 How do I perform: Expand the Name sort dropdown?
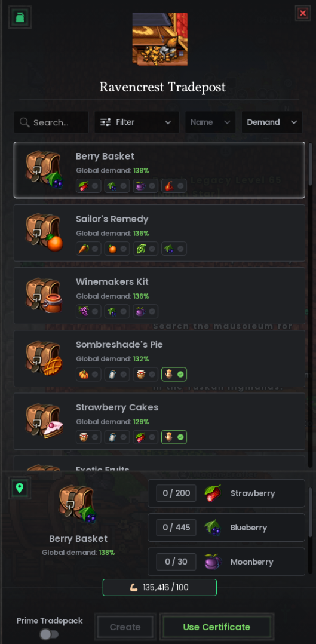click(x=210, y=122)
